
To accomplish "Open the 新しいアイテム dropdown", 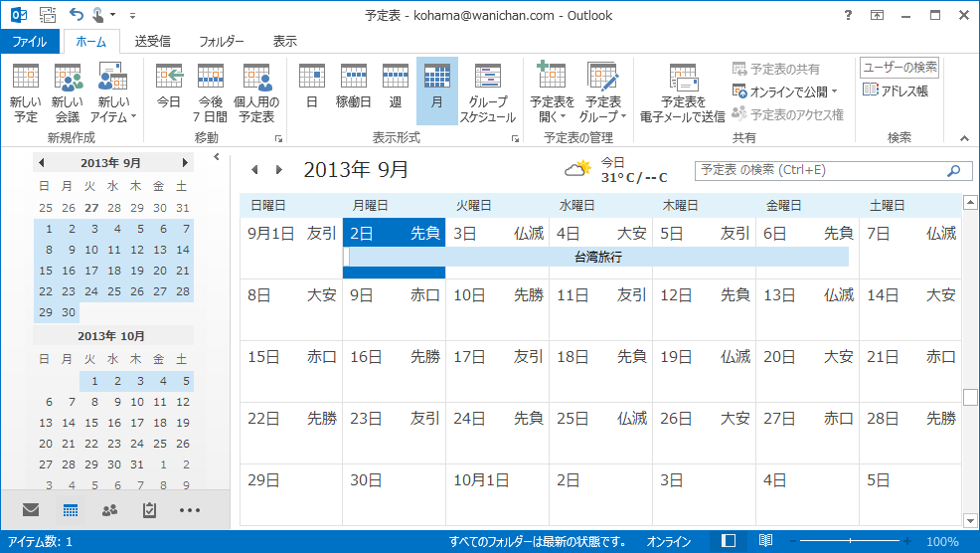I will [x=112, y=92].
